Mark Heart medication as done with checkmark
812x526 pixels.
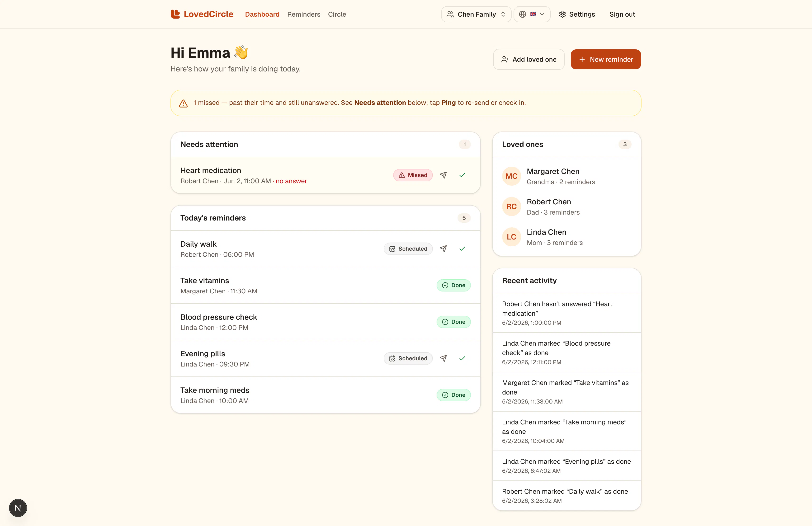point(462,175)
